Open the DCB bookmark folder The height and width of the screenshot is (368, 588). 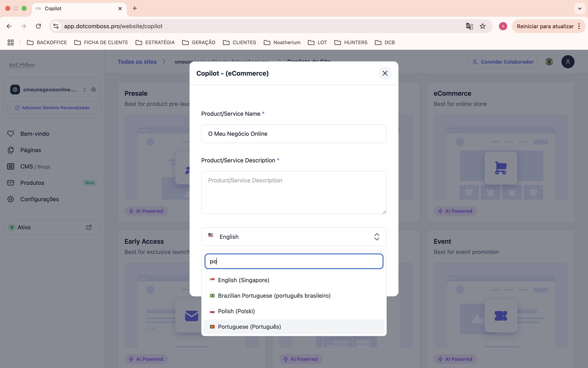pos(385,43)
